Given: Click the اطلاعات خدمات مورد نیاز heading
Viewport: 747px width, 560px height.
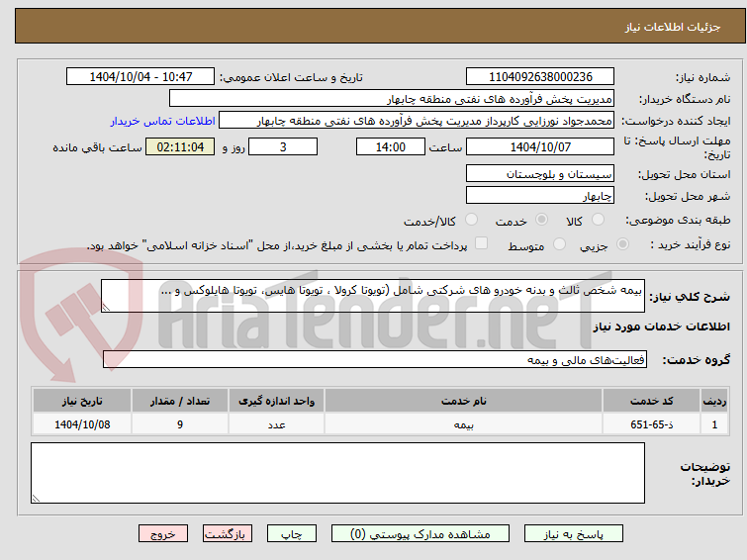Looking at the screenshot, I should click(661, 327).
